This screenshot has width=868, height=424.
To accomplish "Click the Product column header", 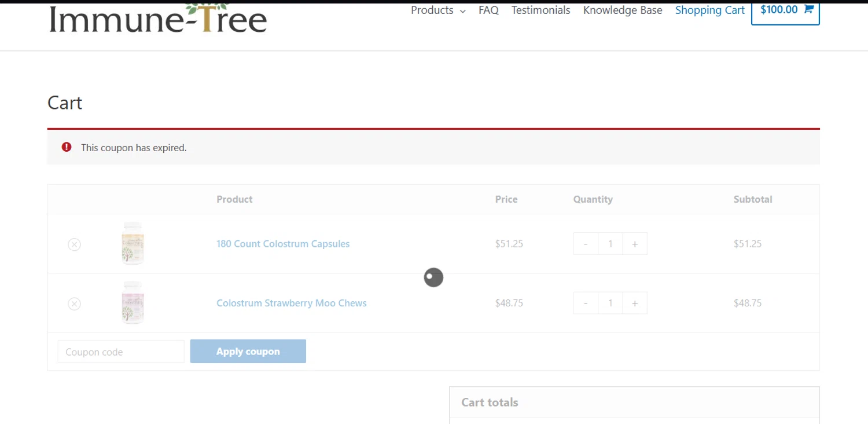I will (x=234, y=199).
